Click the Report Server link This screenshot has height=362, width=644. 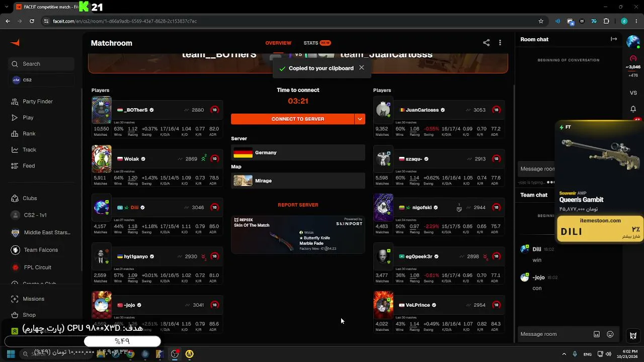[298, 205]
